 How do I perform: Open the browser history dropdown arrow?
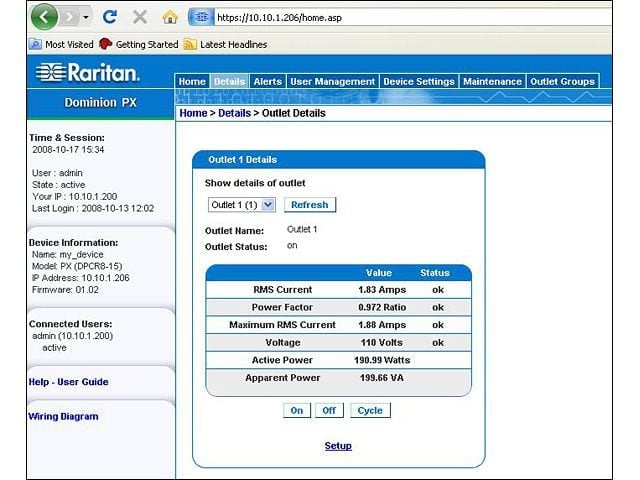[x=86, y=17]
